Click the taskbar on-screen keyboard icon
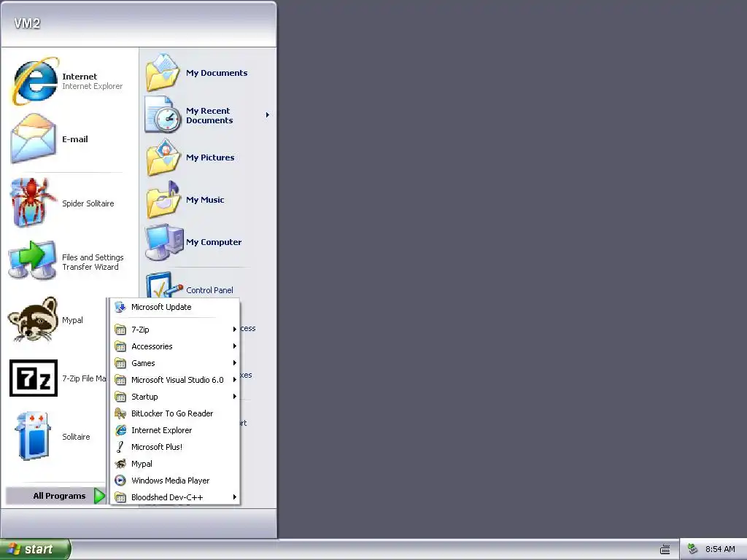The height and width of the screenshot is (560, 747). click(665, 550)
